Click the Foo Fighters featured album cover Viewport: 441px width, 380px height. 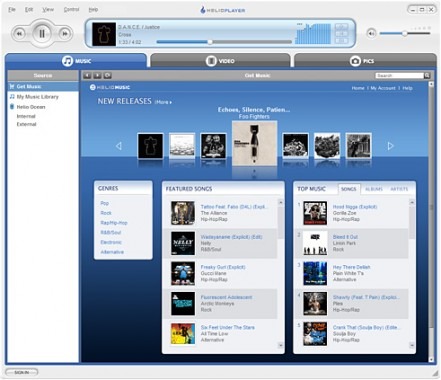(x=254, y=143)
